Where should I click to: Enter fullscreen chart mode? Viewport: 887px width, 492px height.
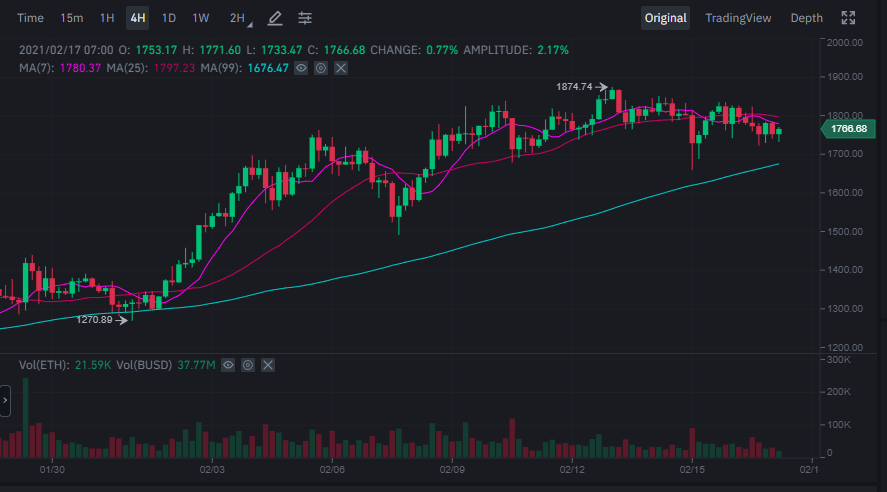pos(849,18)
